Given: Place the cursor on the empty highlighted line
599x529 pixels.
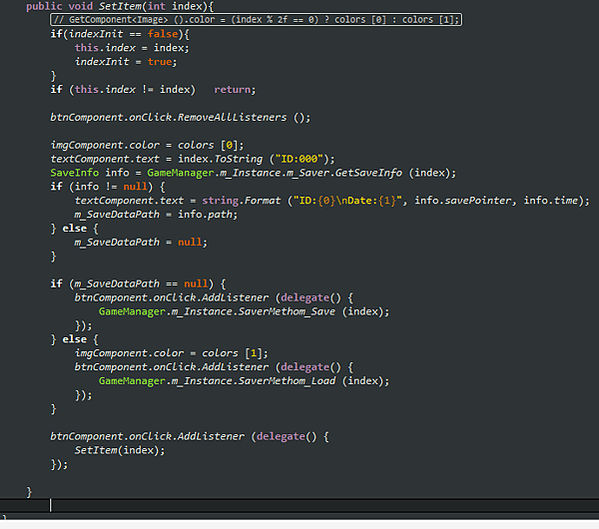Looking at the screenshot, I should [x=300, y=505].
